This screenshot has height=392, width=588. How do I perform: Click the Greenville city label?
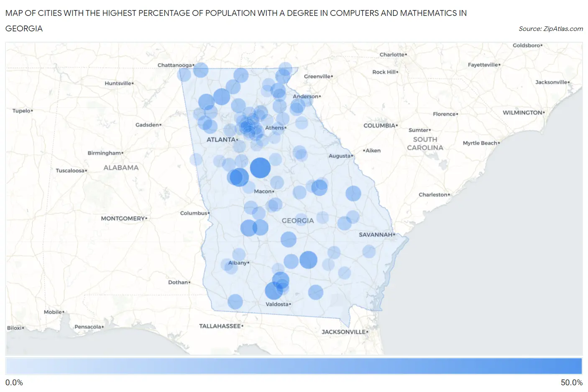tap(317, 77)
